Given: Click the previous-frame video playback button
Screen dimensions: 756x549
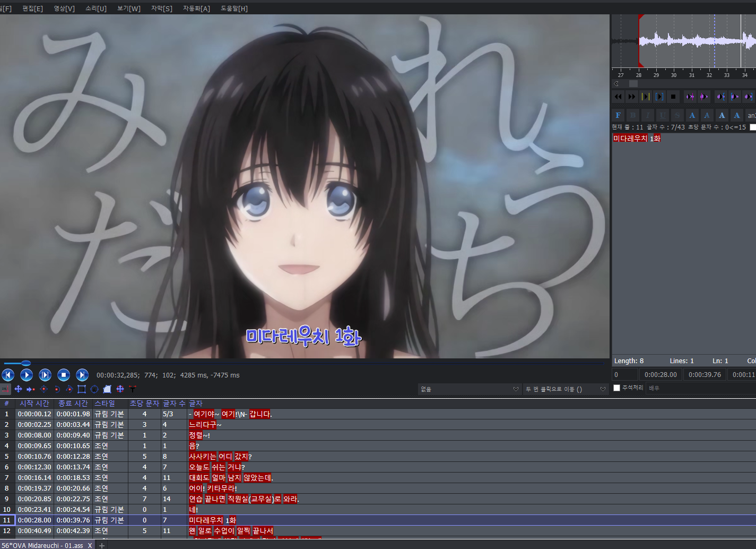Looking at the screenshot, I should [8, 375].
